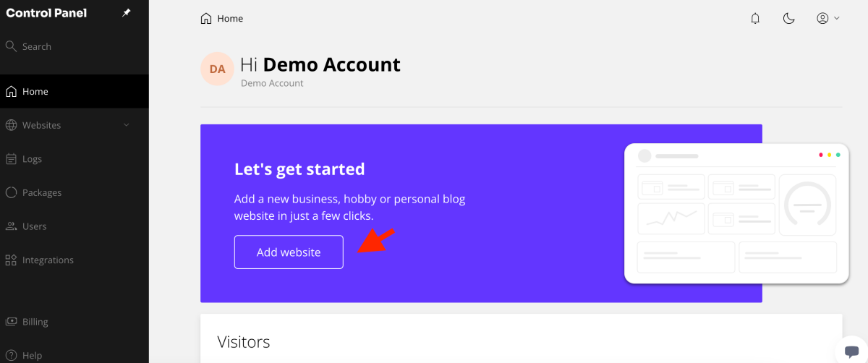Open the Billing section
This screenshot has height=363, width=868.
tap(35, 322)
